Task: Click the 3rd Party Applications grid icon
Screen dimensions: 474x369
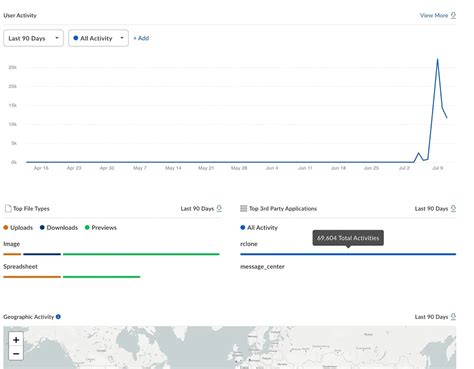Action: (244, 209)
